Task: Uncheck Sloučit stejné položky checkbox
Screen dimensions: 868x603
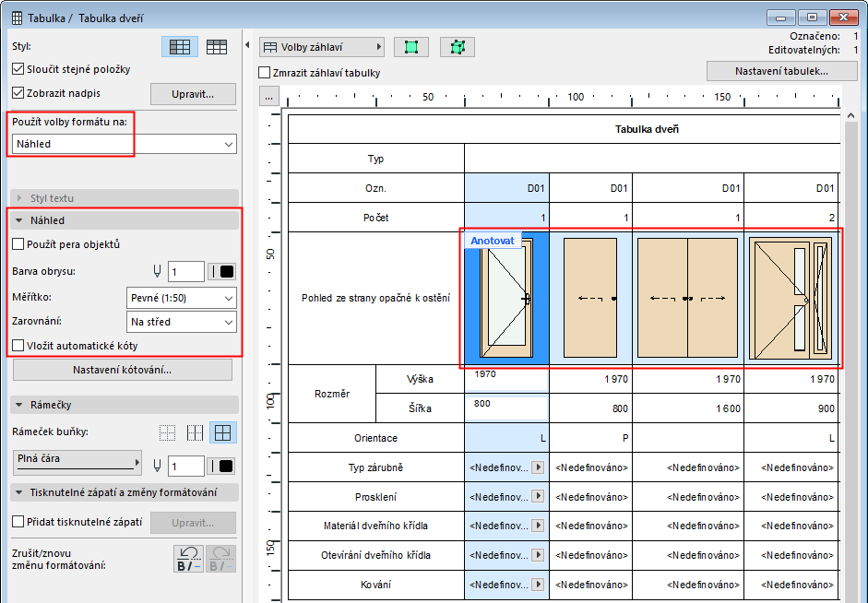Action: click(18, 69)
